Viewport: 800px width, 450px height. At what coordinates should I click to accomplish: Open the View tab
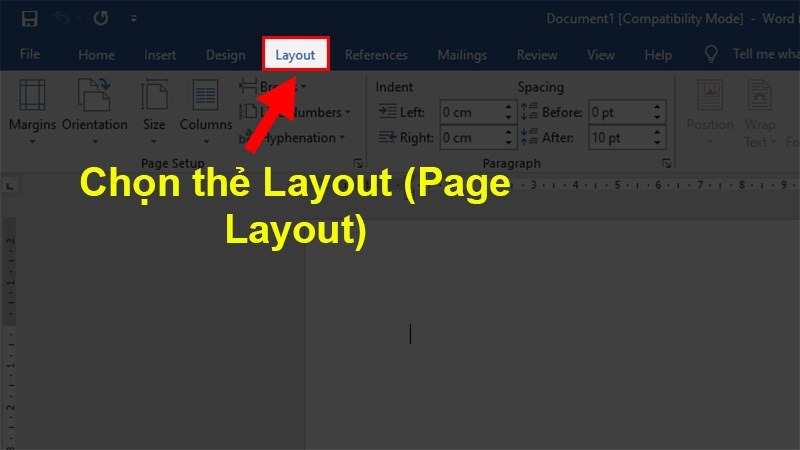coord(601,55)
